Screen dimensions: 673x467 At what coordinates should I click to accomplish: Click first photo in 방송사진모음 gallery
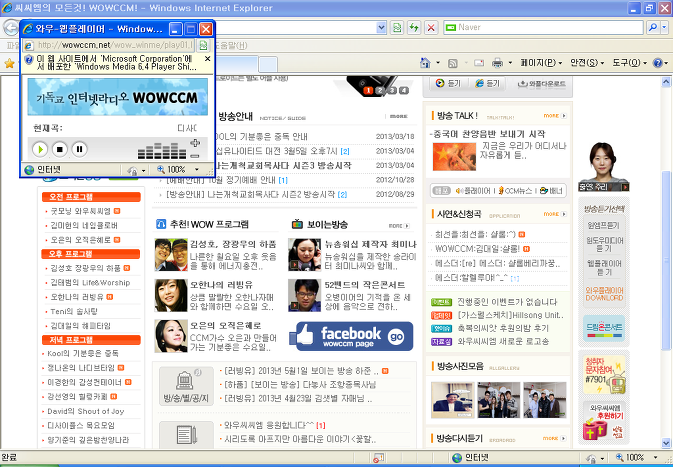pyautogui.click(x=452, y=400)
